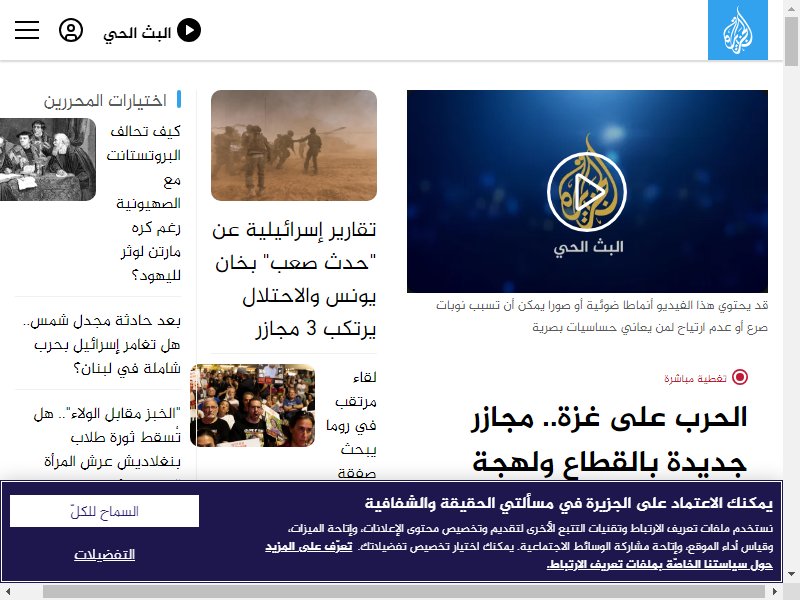This screenshot has width=800, height=600.
Task: Open protest crowd photo thumbnail
Action: tap(253, 405)
